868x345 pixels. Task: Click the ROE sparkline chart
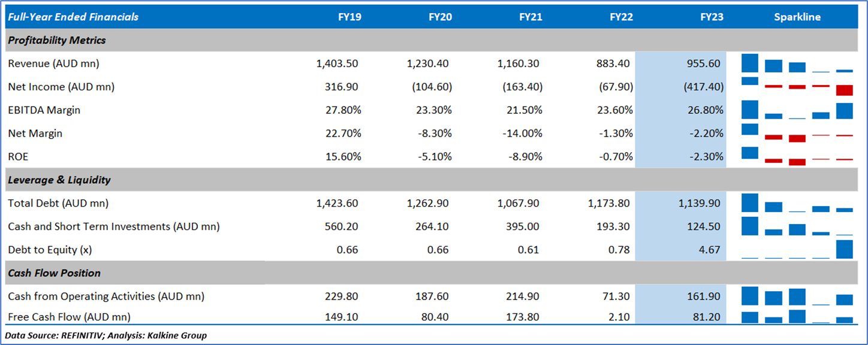pos(797,156)
